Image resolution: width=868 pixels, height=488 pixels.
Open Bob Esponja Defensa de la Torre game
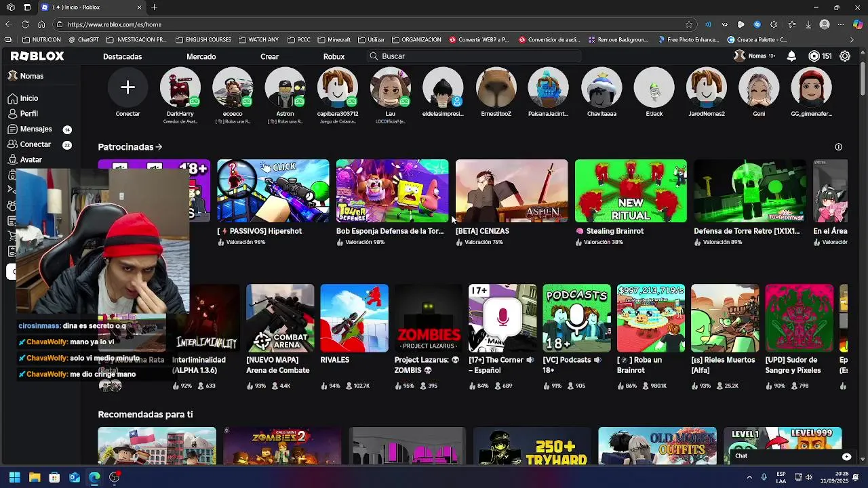[392, 191]
